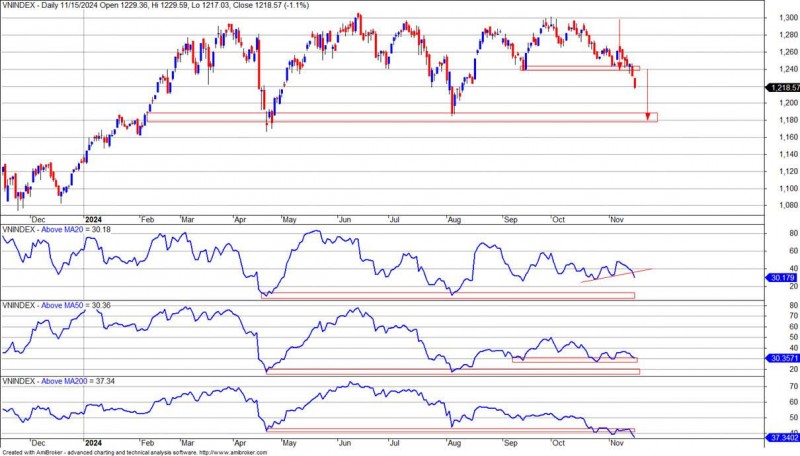The height and width of the screenshot is (456, 800).
Task: Click the red support rectangle in MA50 pane
Action: 450,371
